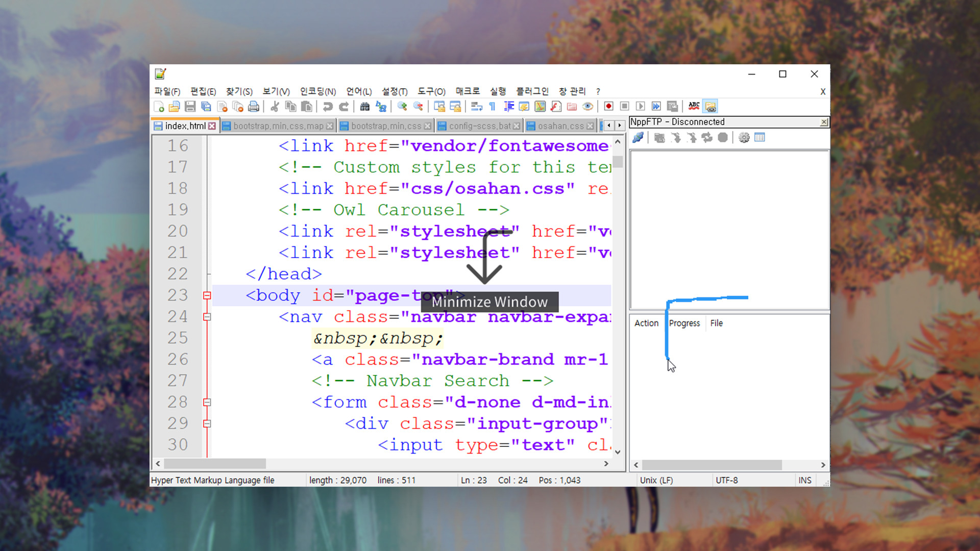Collapse the form fold marker at line 28
The image size is (980, 551).
207,402
